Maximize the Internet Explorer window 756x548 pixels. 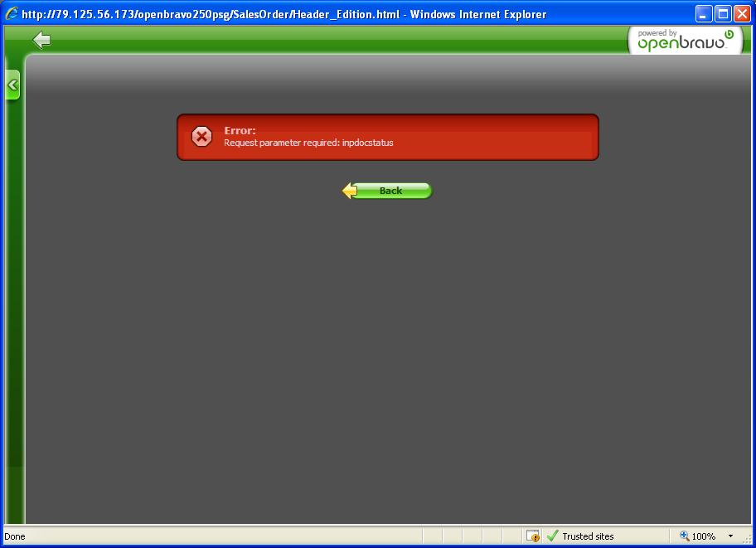[x=723, y=14]
